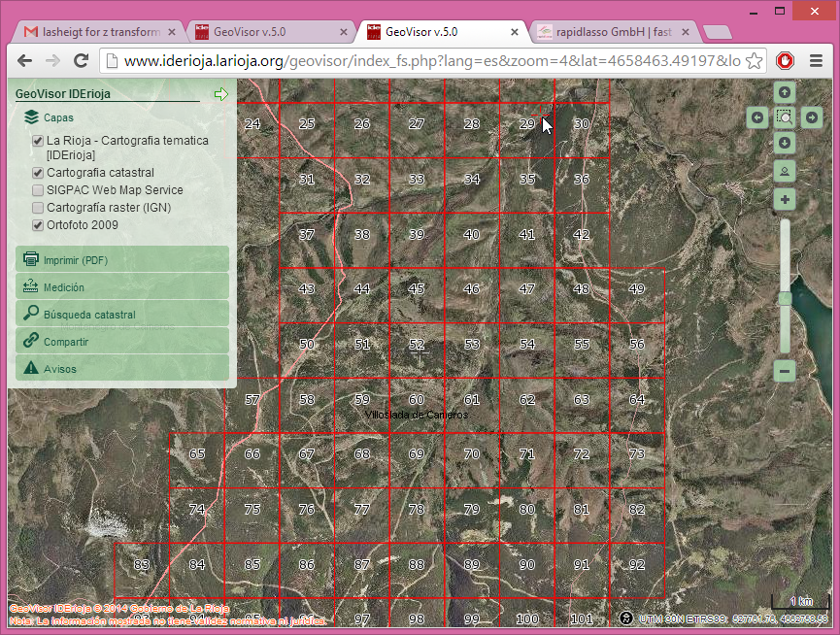Click the zoom level slider handle
The width and height of the screenshot is (840, 635).
click(x=785, y=299)
